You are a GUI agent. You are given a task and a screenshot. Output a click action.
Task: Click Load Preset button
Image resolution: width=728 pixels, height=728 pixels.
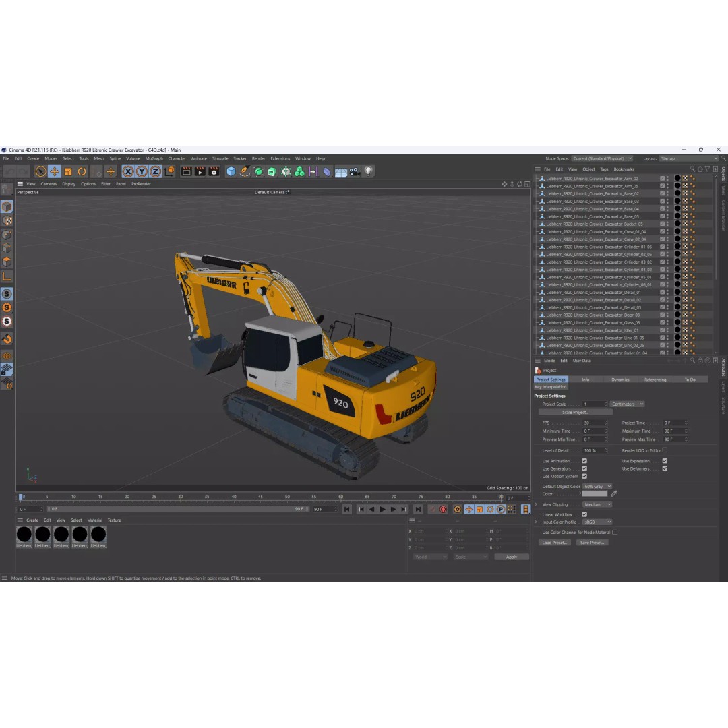(554, 542)
